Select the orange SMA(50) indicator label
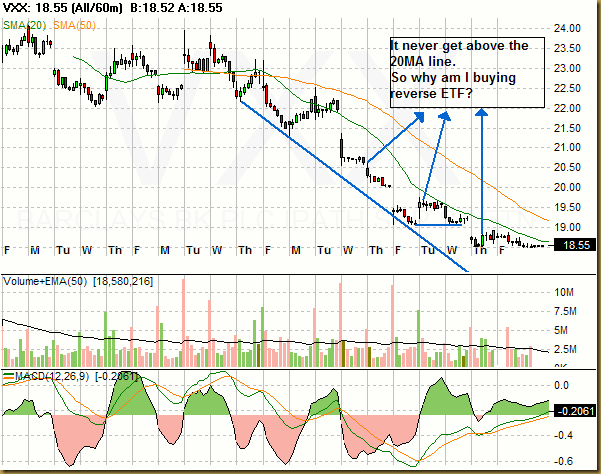 tap(74, 26)
